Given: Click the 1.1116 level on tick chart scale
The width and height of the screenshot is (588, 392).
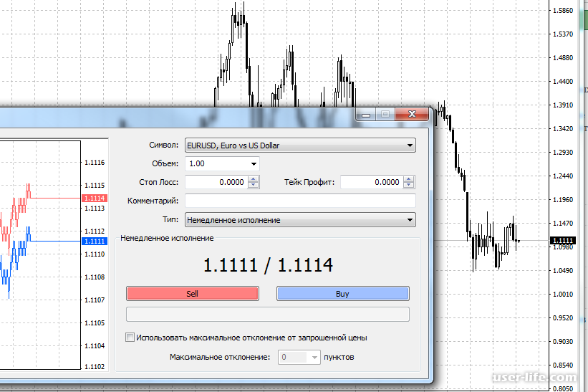Looking at the screenshot, I should coord(95,163).
